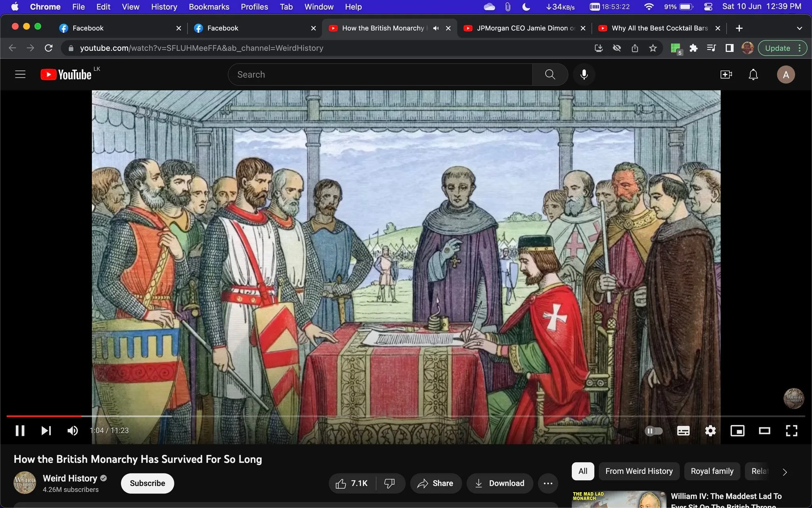Skip to the next video

click(x=46, y=431)
